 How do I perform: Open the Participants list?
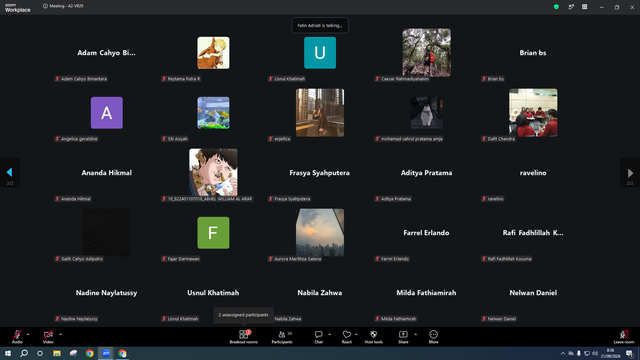(282, 337)
